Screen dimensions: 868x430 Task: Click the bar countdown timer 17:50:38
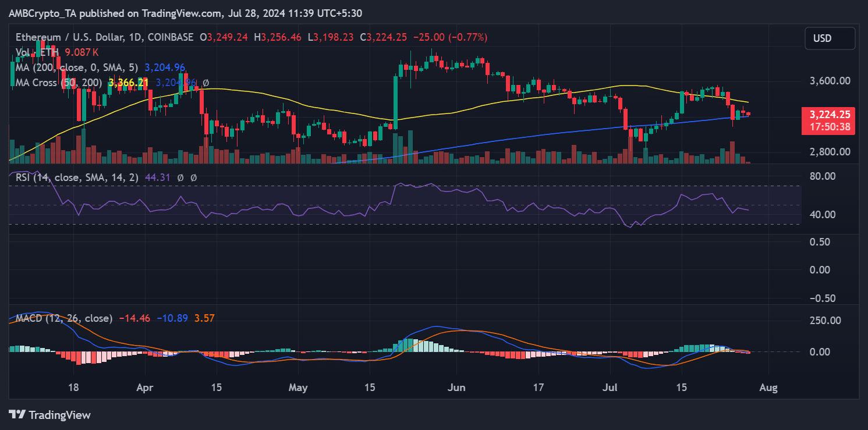(830, 127)
